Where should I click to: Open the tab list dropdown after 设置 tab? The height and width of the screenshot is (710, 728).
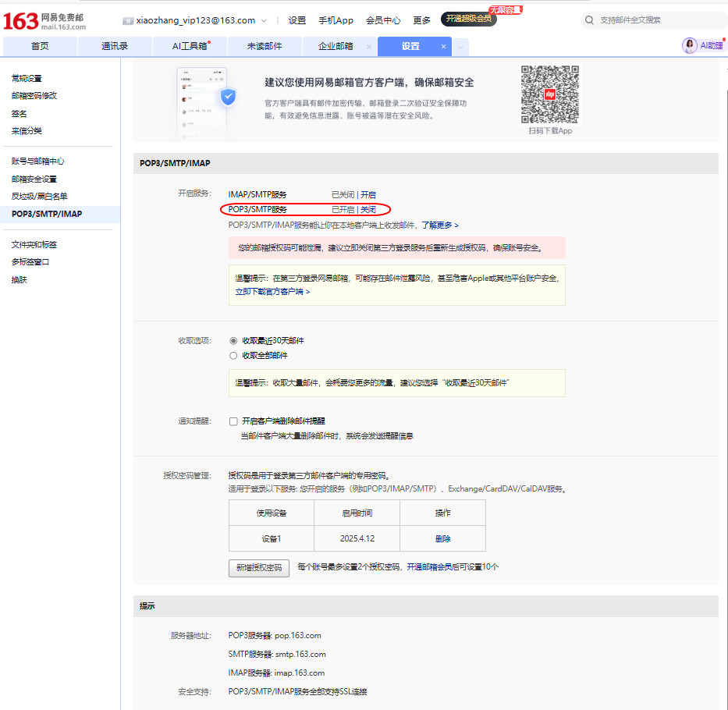pyautogui.click(x=461, y=47)
